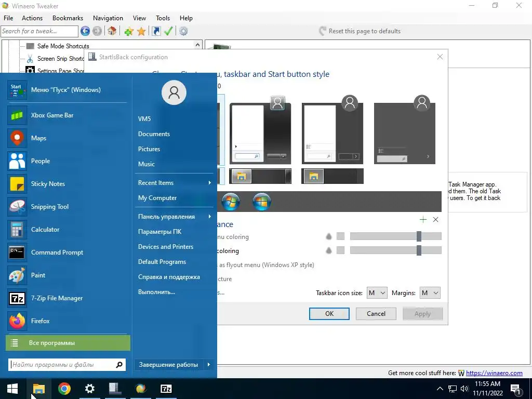The height and width of the screenshot is (399, 532).
Task: Select Safe Mode Shortcuts tree item
Action: [63, 46]
